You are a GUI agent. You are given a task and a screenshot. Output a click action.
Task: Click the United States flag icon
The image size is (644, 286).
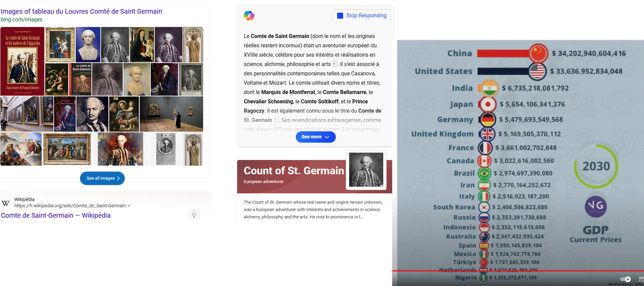point(537,71)
